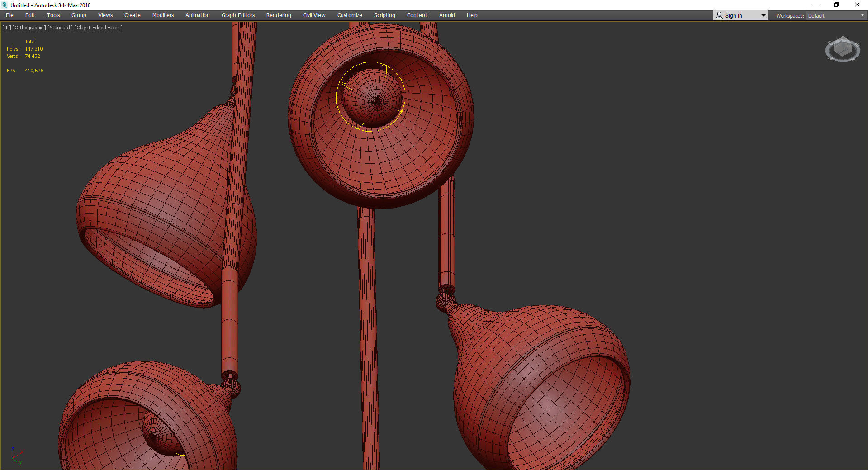Restore down the 3ds Max window
The image size is (868, 470).
(x=836, y=5)
